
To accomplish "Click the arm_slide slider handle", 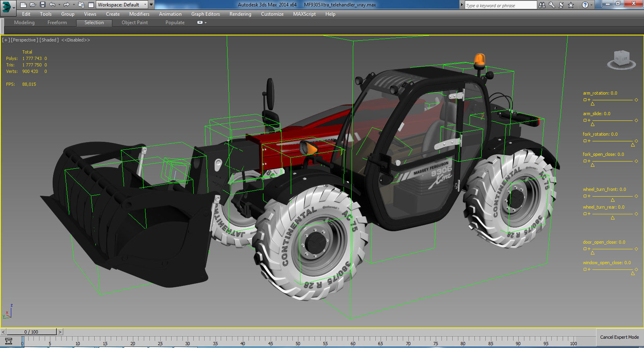I will click(592, 124).
